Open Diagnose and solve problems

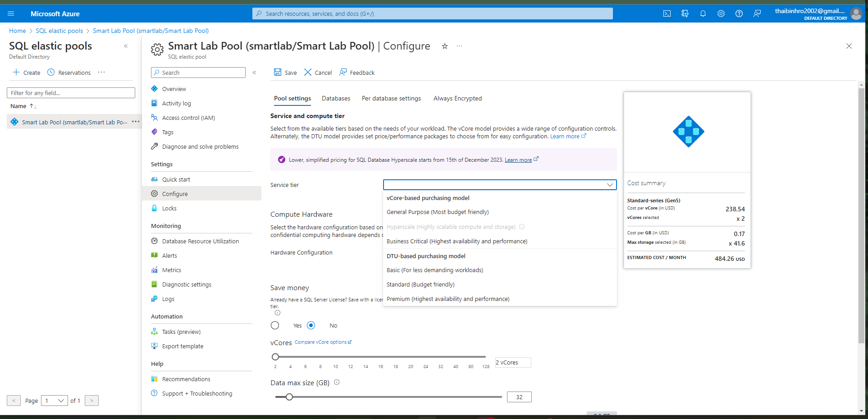pos(201,146)
